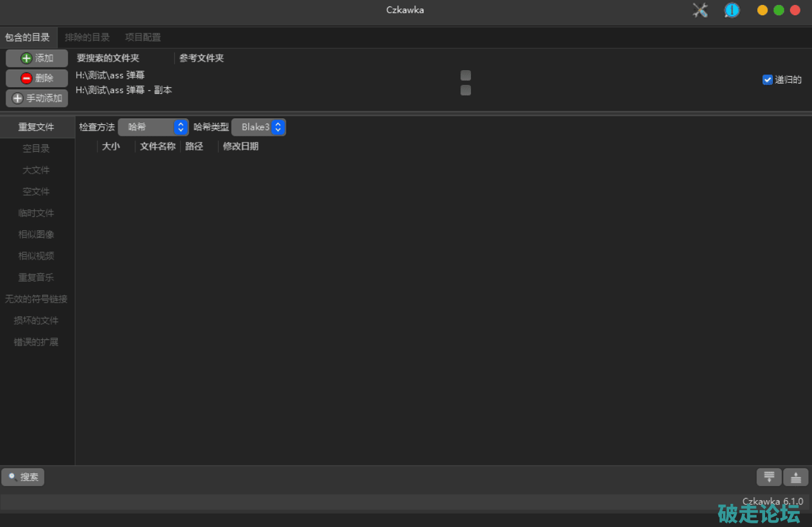Select the folder row H:\测试\ass 弹幕 - 副本

click(x=124, y=90)
